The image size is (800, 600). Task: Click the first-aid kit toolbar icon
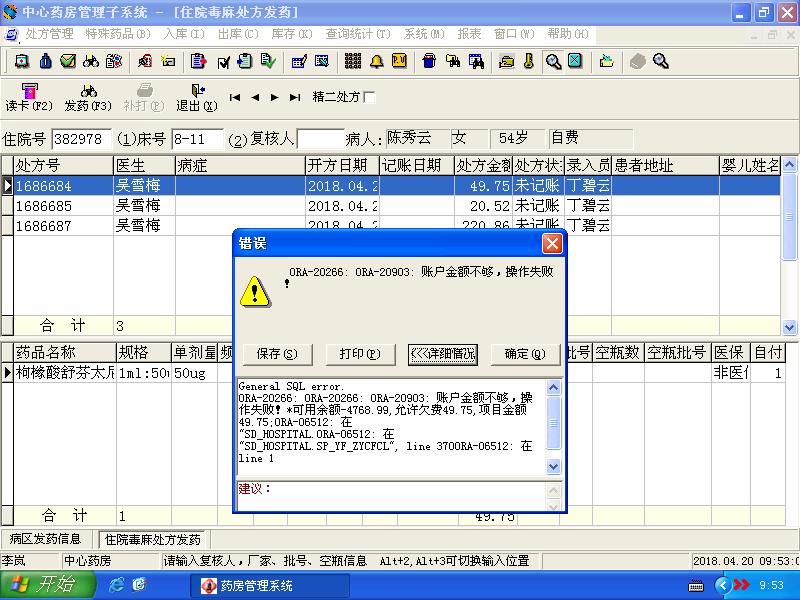[21, 61]
